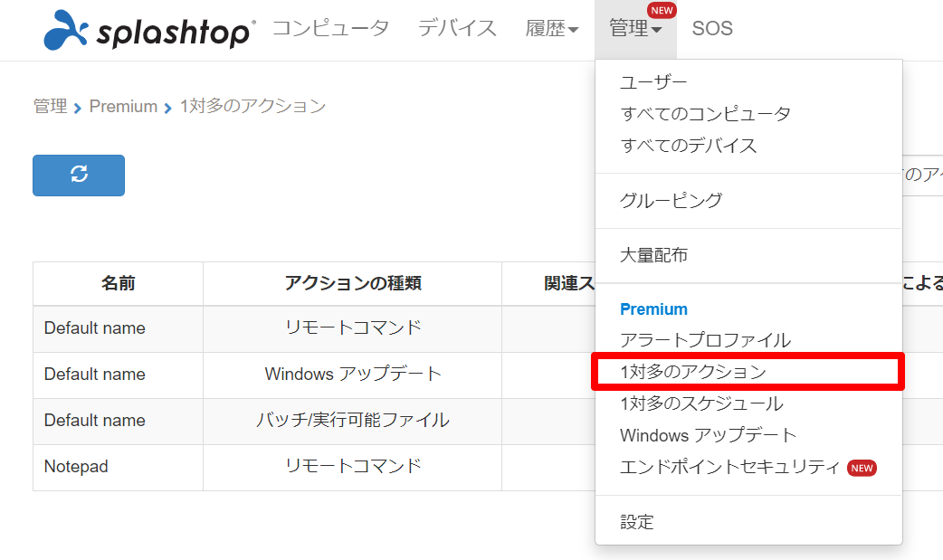Click the 1対多のアクション breadcrumb text
This screenshot has height=560, width=943.
tap(252, 107)
